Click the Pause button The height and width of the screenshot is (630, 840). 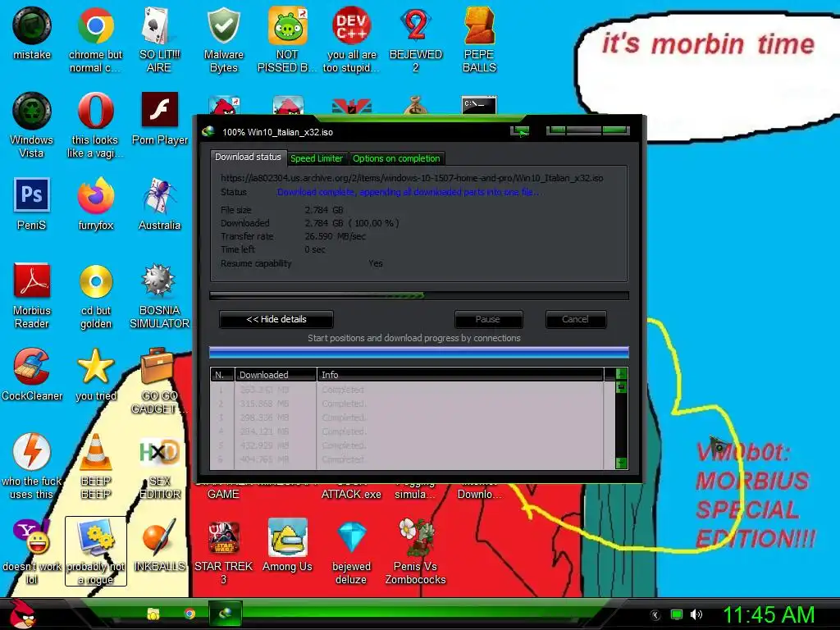(488, 319)
